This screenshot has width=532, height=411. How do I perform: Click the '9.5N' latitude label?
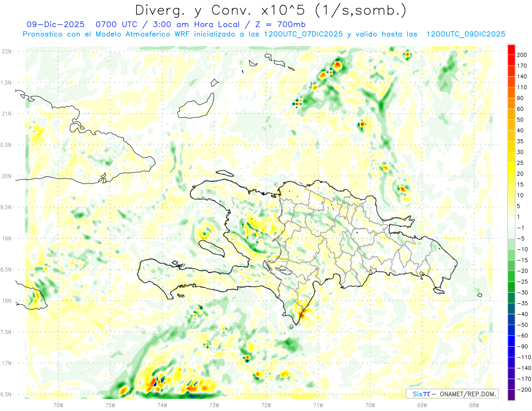click(x=7, y=207)
